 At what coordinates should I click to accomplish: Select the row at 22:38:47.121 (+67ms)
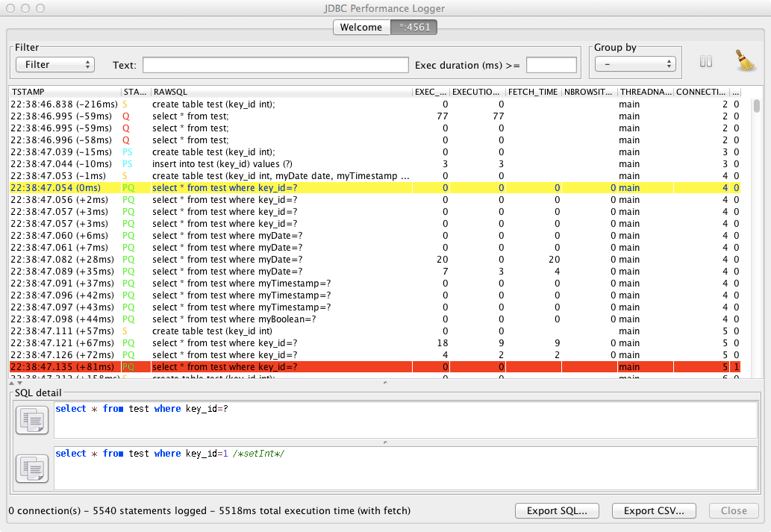click(375, 342)
